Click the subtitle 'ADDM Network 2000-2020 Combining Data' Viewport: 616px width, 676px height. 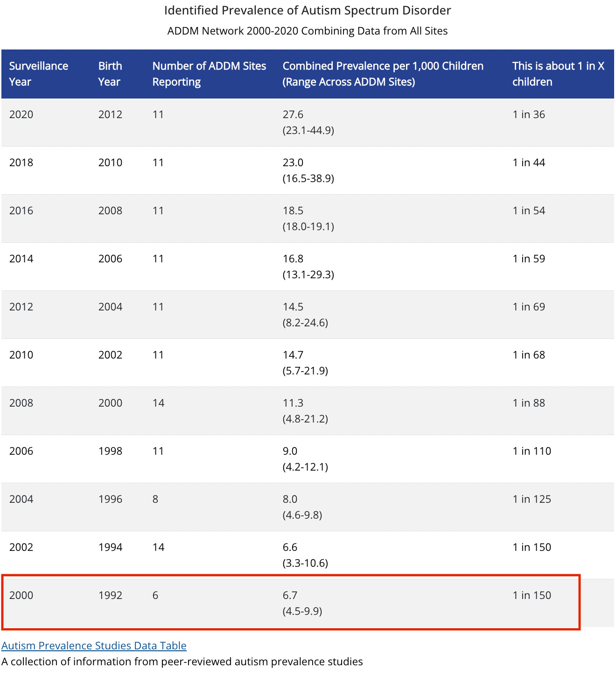point(274,31)
